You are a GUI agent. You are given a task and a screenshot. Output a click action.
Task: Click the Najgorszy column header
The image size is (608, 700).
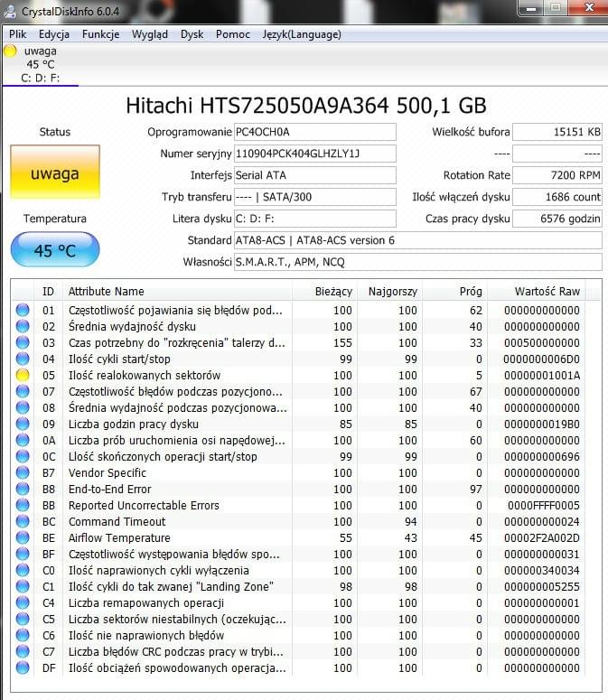(x=389, y=292)
